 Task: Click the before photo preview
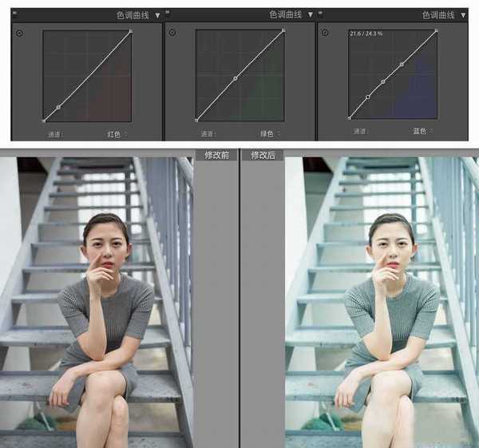97,302
